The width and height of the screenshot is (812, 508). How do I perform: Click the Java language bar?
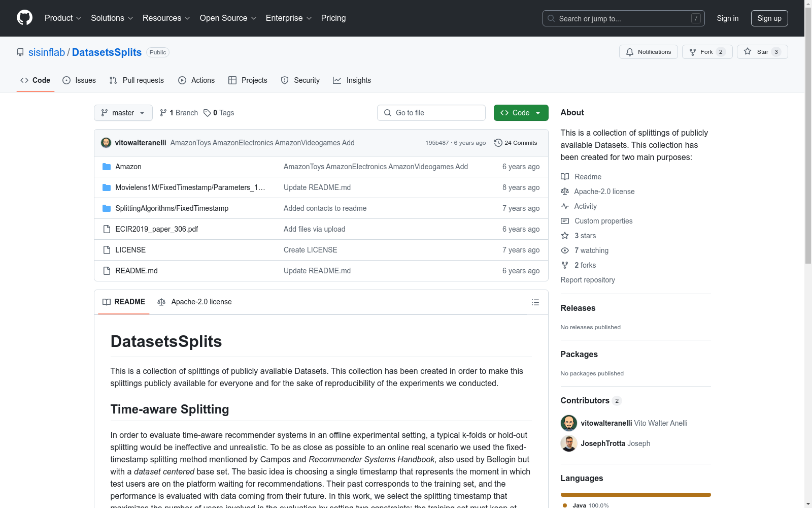635,495
